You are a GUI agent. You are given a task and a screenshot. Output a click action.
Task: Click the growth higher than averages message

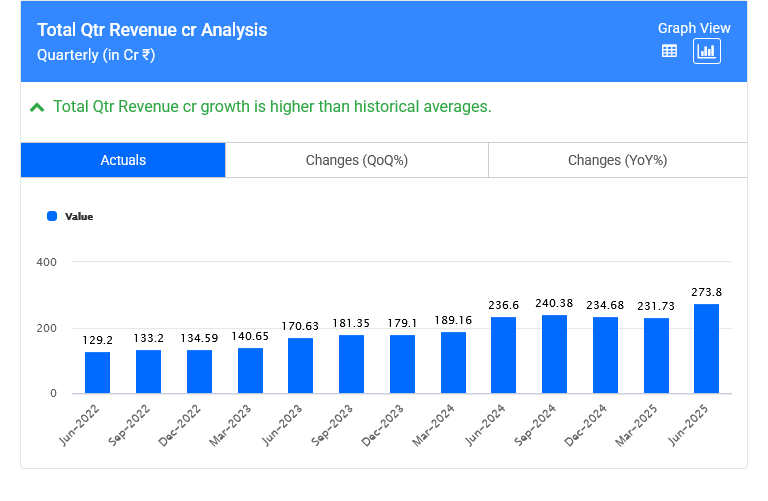(x=272, y=107)
